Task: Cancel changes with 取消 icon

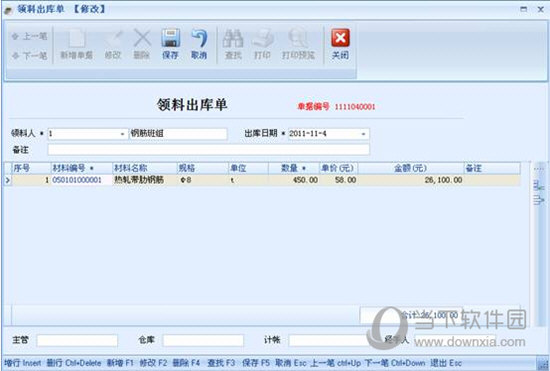Action: [199, 44]
